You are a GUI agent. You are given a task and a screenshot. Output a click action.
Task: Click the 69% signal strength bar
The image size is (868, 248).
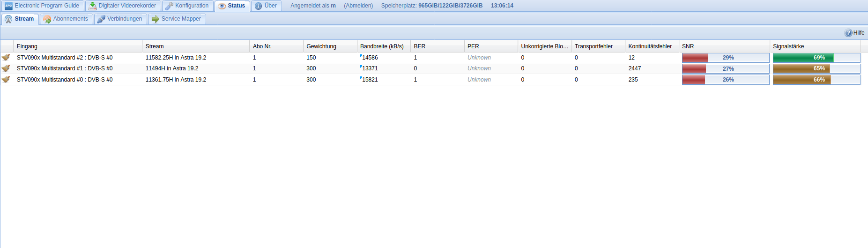(x=816, y=58)
